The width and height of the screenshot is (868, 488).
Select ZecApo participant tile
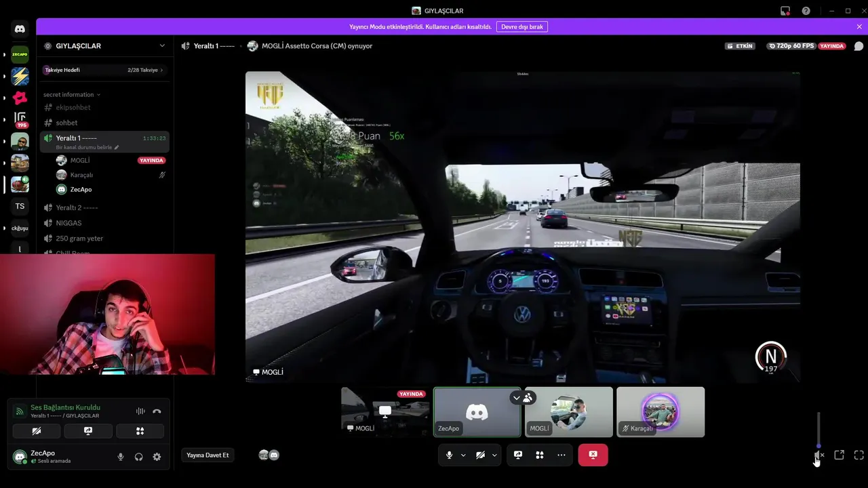[x=477, y=411]
